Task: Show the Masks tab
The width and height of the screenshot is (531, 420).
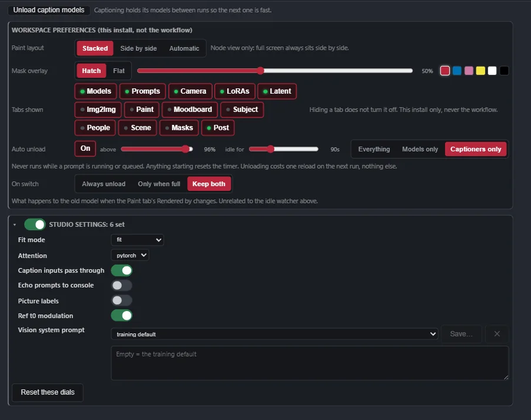Action: [x=179, y=128]
